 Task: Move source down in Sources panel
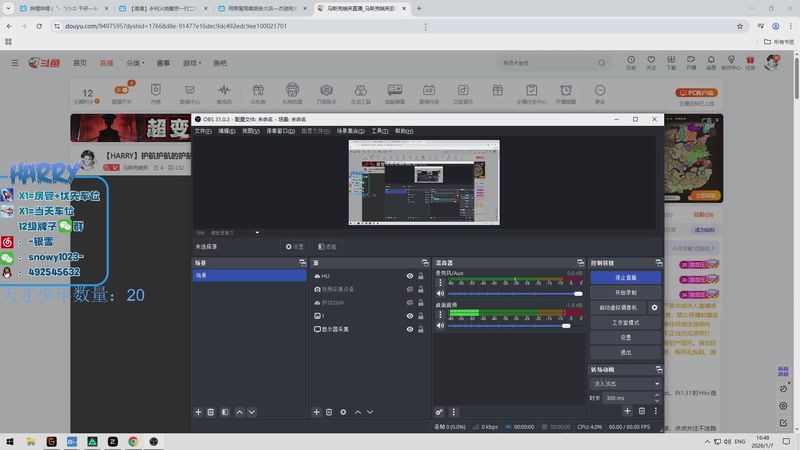[x=370, y=412]
